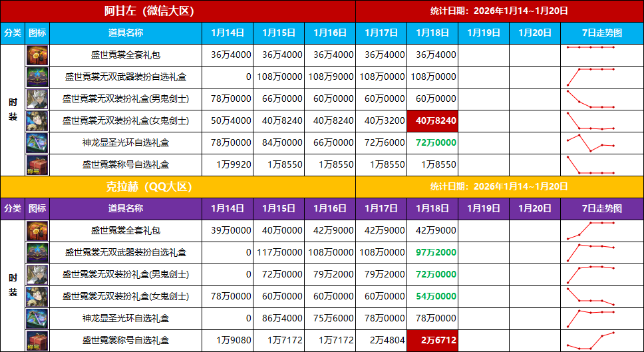Select the 108万9000 cell
The width and height of the screenshot is (644, 352).
[x=330, y=77]
